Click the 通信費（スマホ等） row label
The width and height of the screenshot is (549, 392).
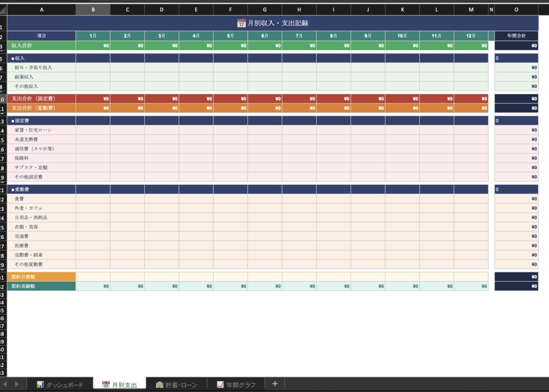coord(41,149)
